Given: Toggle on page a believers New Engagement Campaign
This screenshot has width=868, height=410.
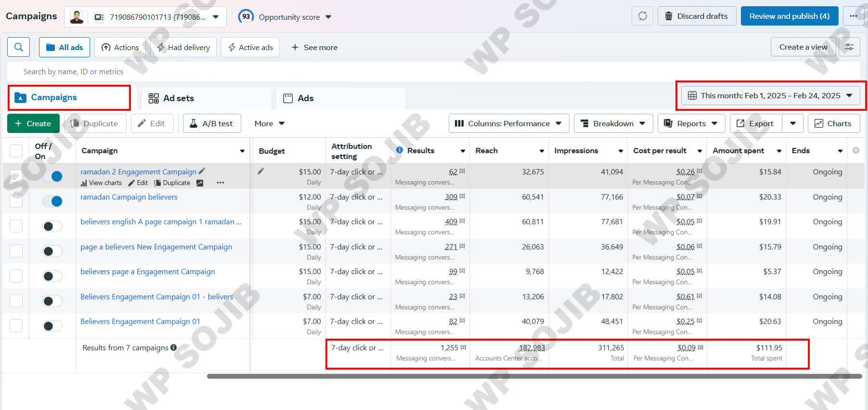Looking at the screenshot, I should [x=52, y=251].
